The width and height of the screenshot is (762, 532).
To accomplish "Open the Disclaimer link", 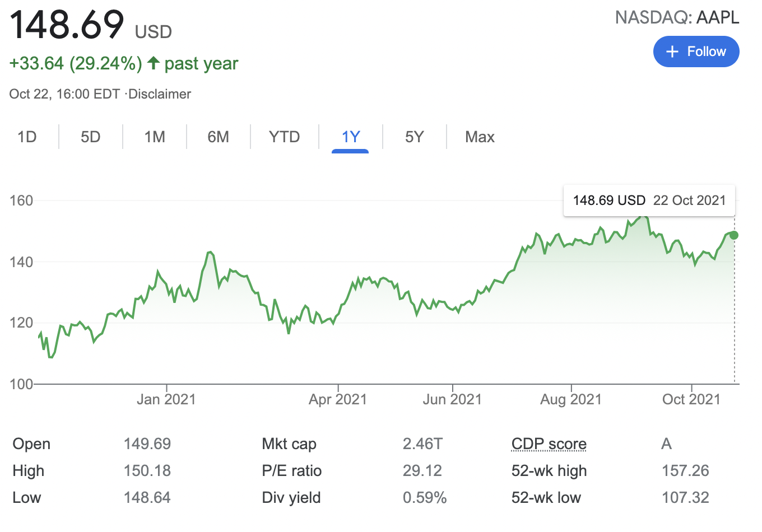I will pos(160,94).
